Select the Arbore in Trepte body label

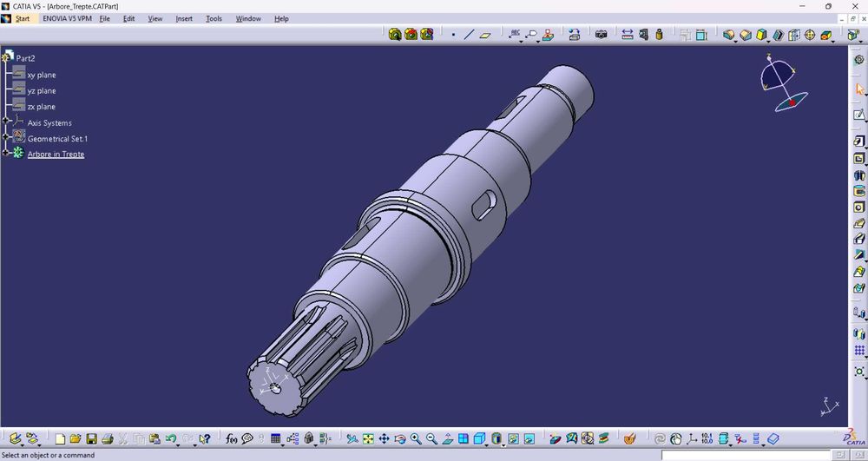(x=56, y=155)
